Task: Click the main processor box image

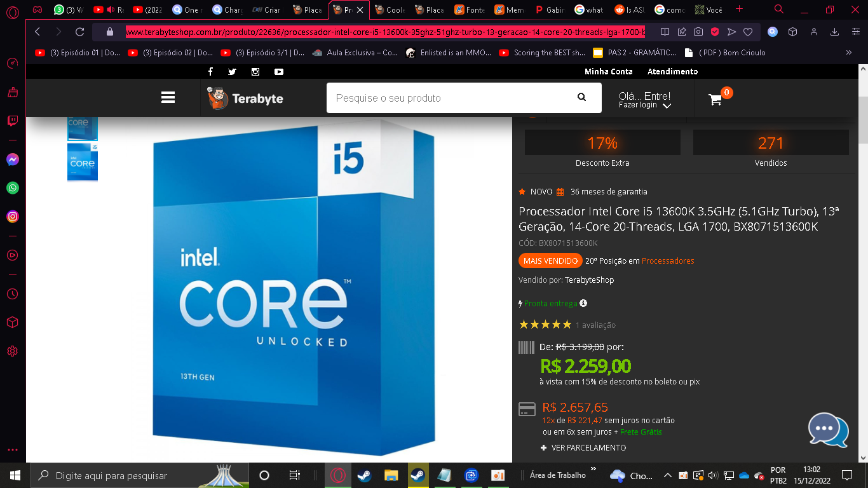Action: point(294,286)
